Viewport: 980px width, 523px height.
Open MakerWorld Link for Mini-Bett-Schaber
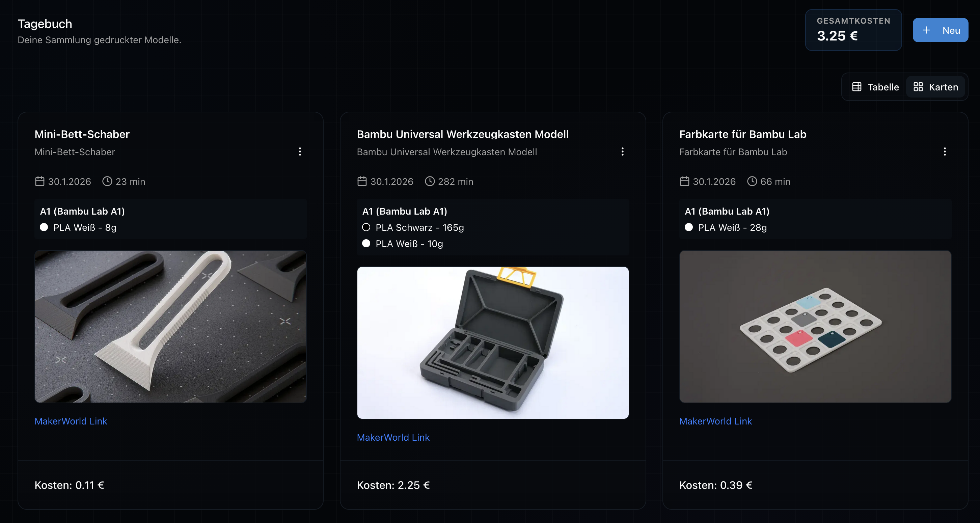coord(71,421)
